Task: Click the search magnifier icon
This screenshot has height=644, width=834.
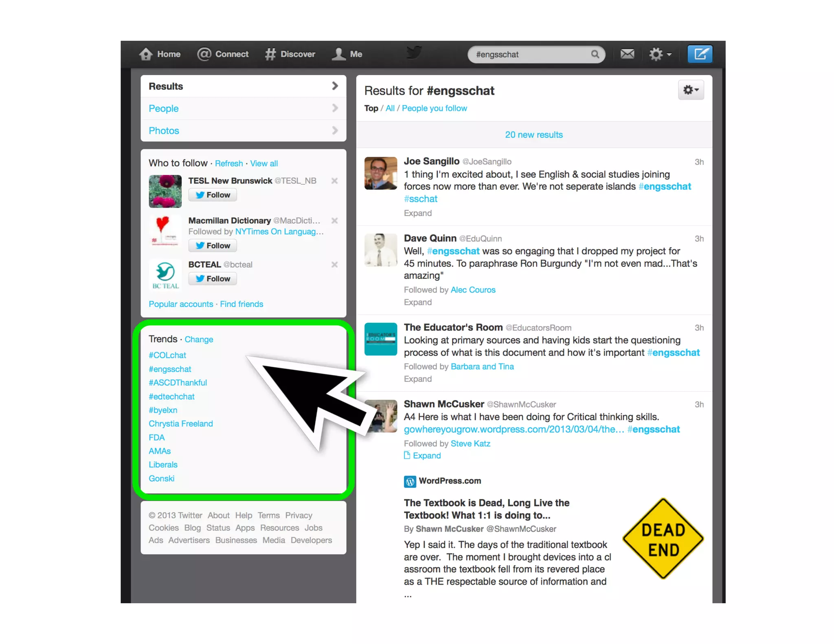Action: coord(595,54)
